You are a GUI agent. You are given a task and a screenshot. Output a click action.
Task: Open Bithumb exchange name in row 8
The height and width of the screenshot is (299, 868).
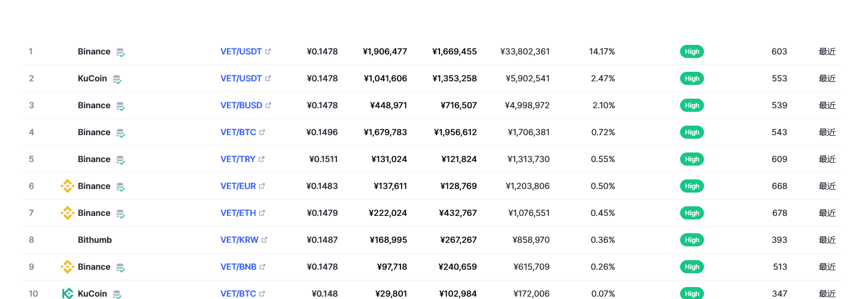coord(95,240)
